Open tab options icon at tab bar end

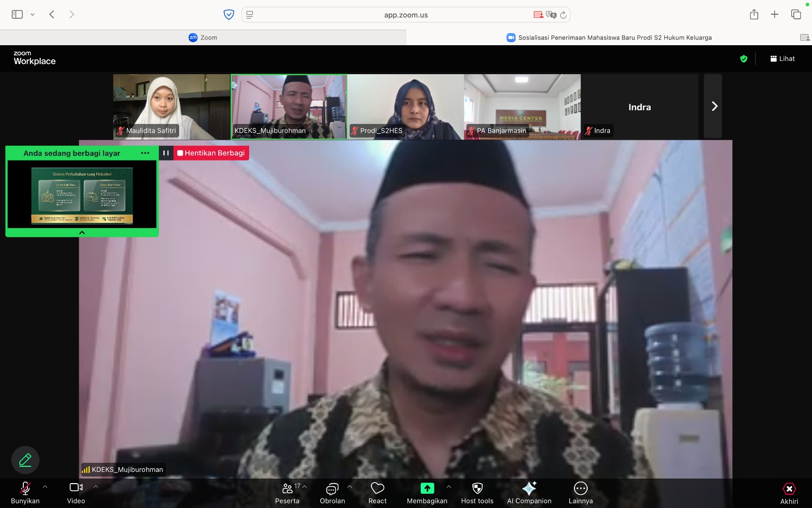click(805, 38)
